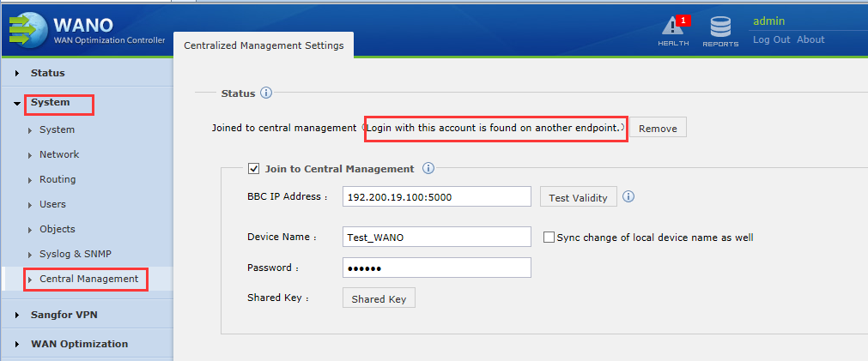
Task: Click the admin username
Action: click(769, 21)
